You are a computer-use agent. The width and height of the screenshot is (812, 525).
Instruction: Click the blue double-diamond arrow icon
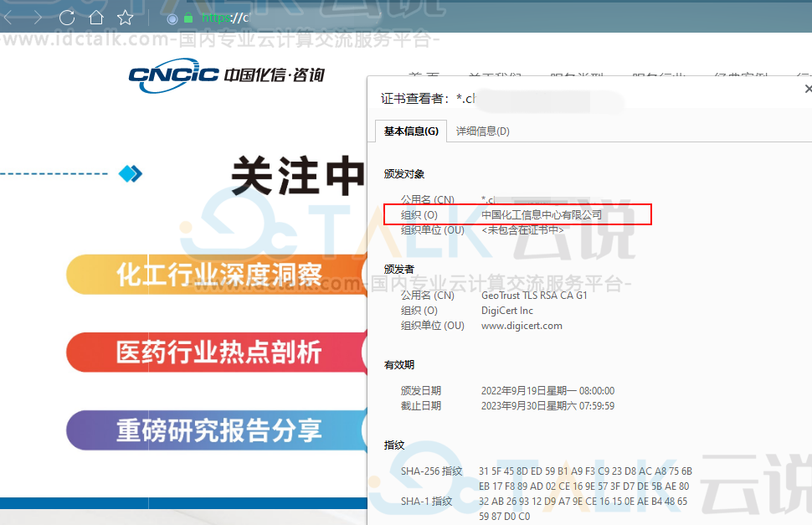131,173
